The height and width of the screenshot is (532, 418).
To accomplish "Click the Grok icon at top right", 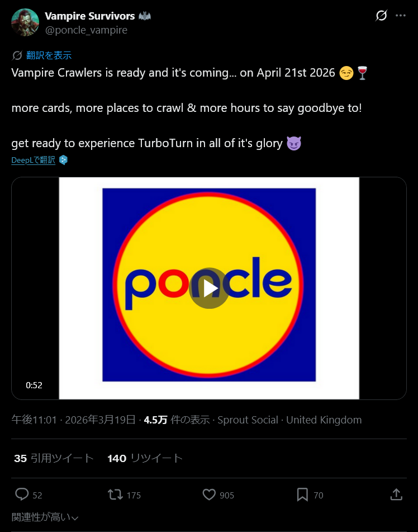I will point(381,16).
